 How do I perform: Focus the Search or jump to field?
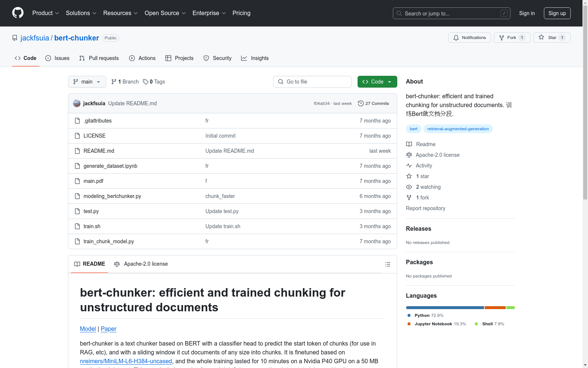452,13
